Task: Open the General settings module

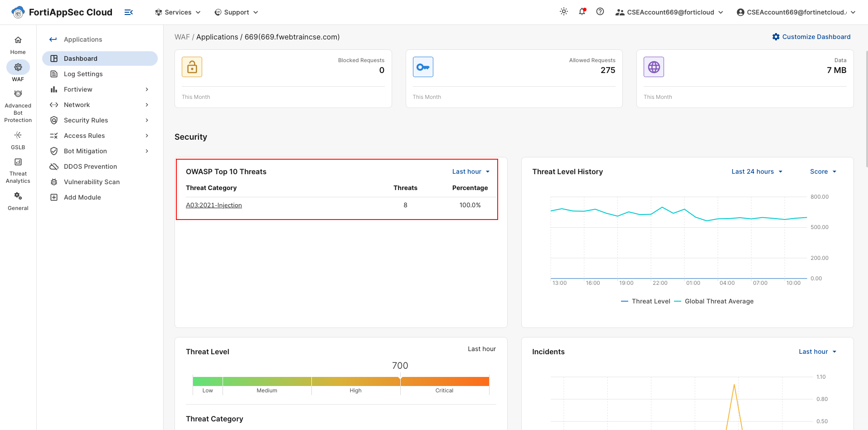Action: click(18, 201)
